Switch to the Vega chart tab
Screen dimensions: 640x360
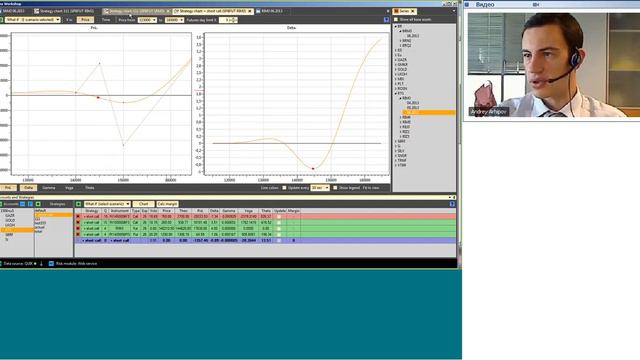tap(69, 188)
